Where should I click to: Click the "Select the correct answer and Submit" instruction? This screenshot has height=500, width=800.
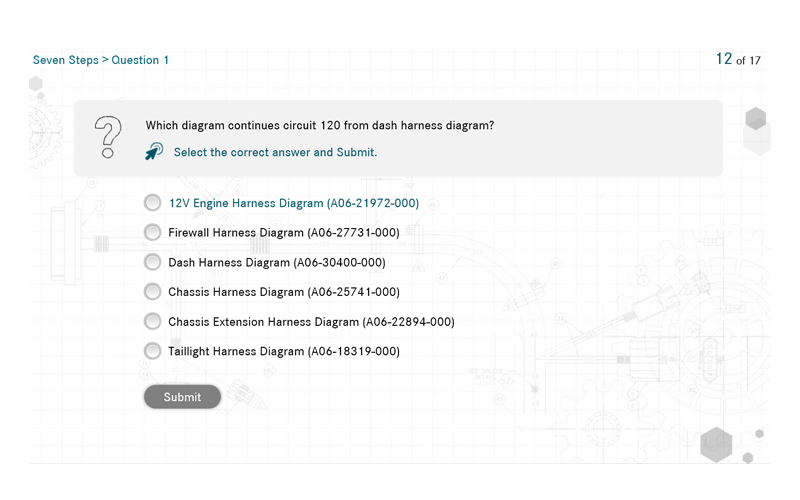(275, 153)
